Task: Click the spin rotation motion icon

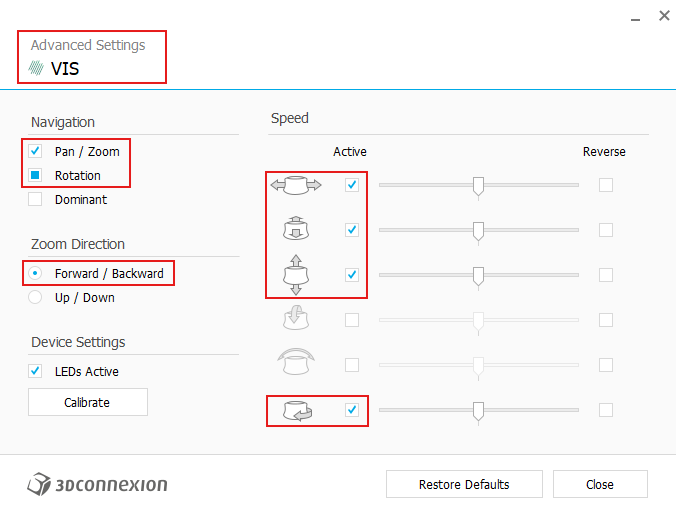Action: click(x=296, y=409)
